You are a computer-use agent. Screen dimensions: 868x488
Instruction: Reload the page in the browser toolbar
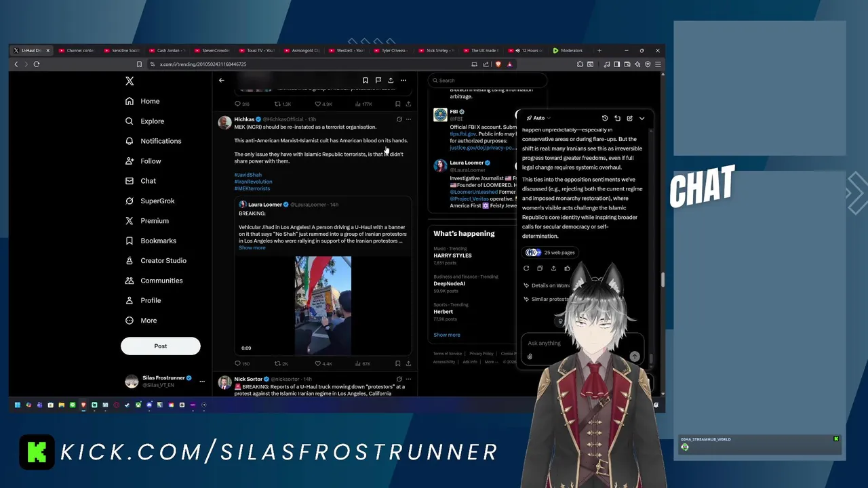coord(37,64)
